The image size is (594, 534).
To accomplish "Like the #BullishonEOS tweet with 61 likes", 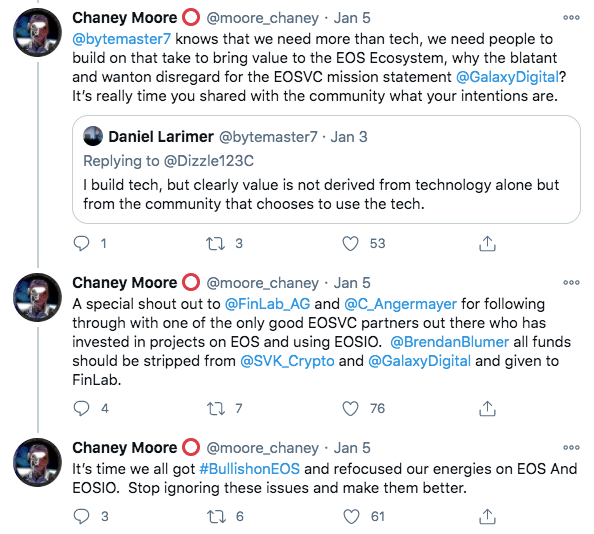I will [351, 517].
